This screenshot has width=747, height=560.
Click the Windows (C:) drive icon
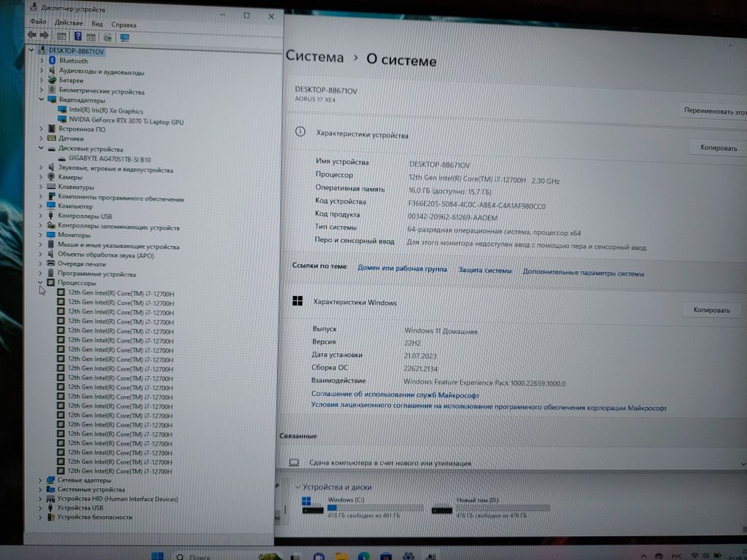pos(313,506)
